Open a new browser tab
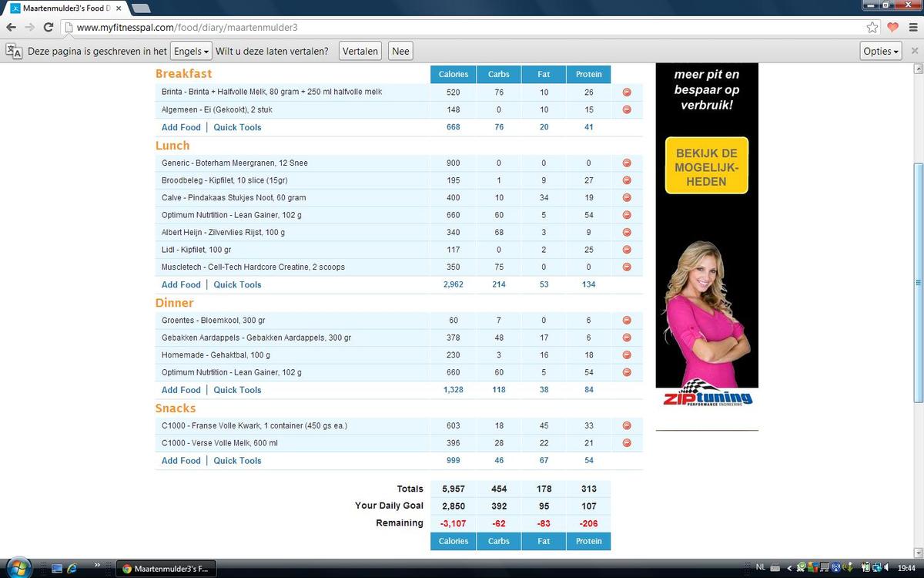This screenshot has height=578, width=924. click(x=141, y=8)
